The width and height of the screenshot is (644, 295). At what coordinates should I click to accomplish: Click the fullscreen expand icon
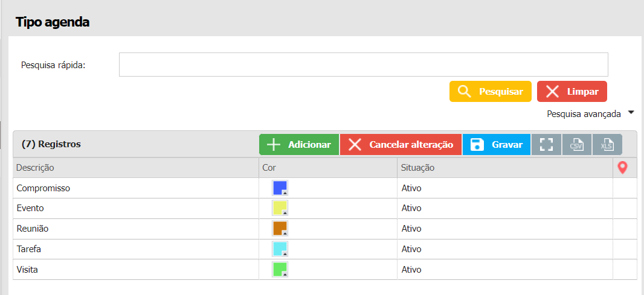click(x=546, y=145)
